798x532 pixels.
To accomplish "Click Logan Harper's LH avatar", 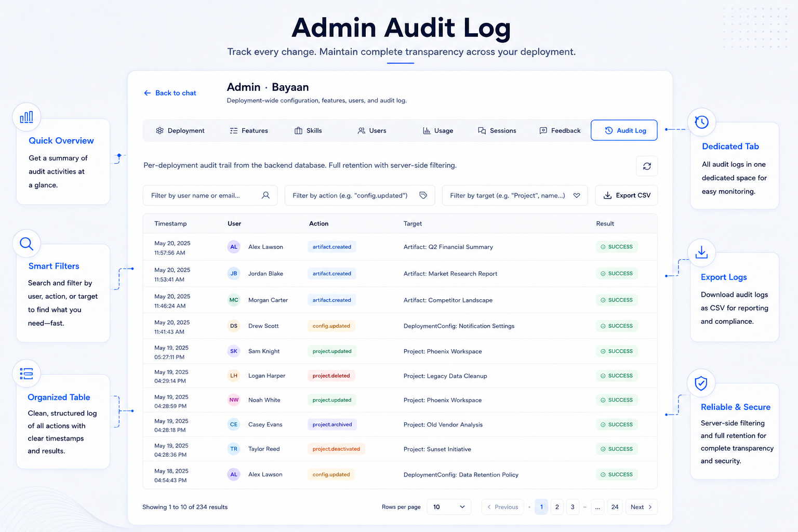I will click(x=234, y=376).
